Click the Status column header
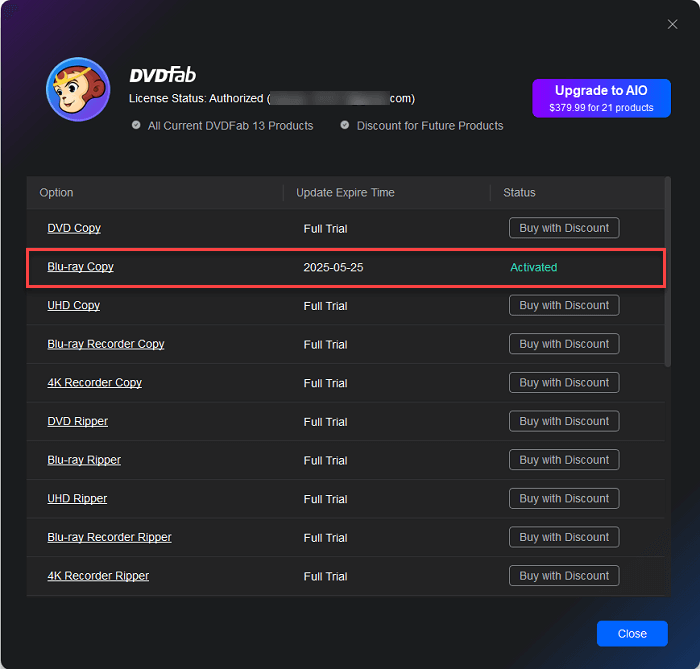This screenshot has width=700, height=669. (x=519, y=192)
